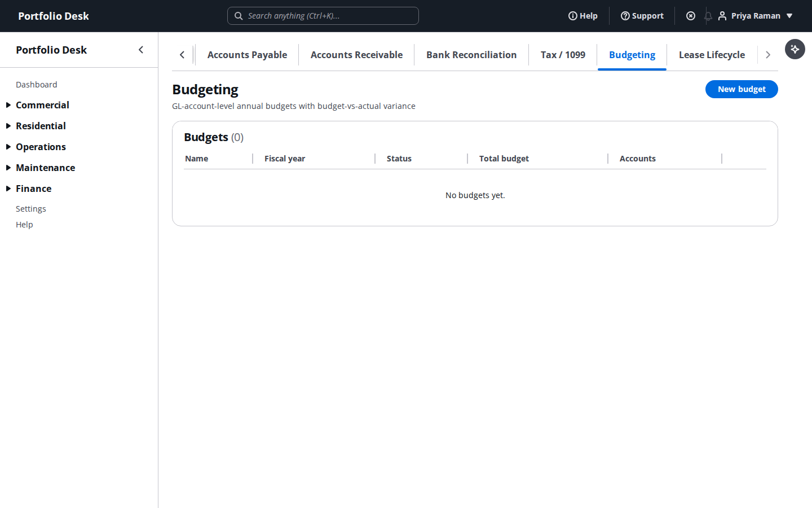Sort by the Total budget column header
The image size is (812, 508).
[x=504, y=159]
